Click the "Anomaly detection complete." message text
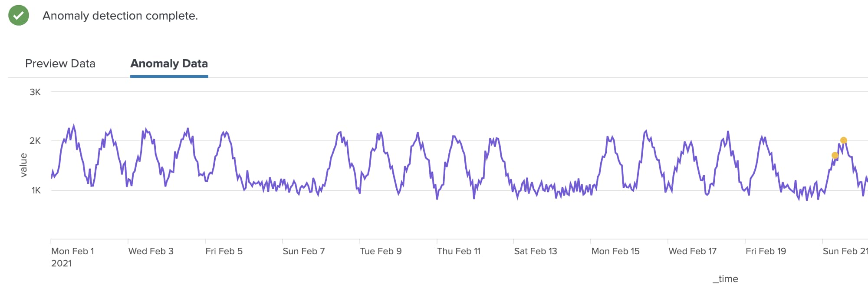The height and width of the screenshot is (286, 868). [120, 16]
